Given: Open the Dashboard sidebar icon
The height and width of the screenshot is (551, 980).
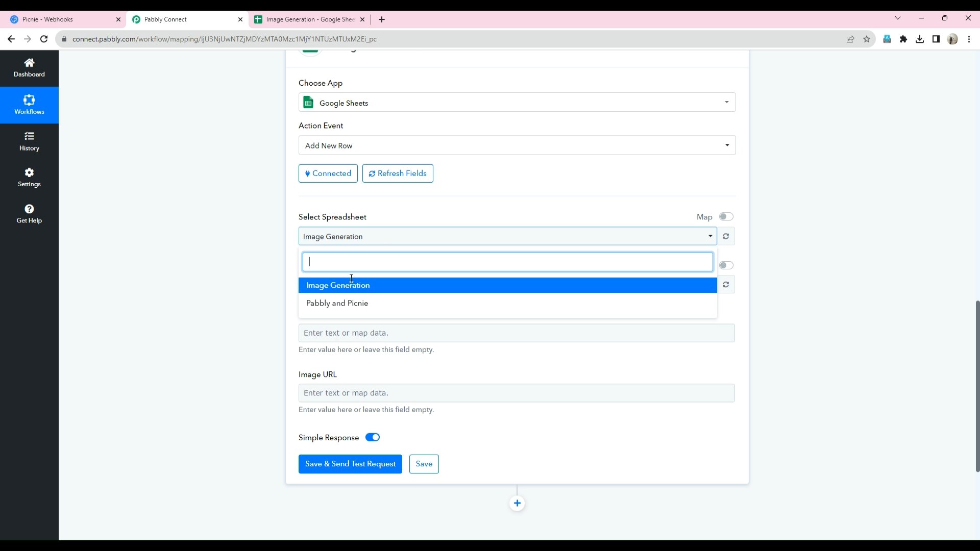Looking at the screenshot, I should 29,67.
